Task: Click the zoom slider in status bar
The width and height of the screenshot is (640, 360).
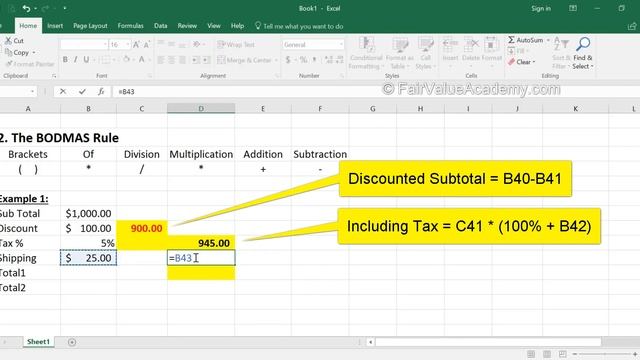Action: [x=604, y=354]
